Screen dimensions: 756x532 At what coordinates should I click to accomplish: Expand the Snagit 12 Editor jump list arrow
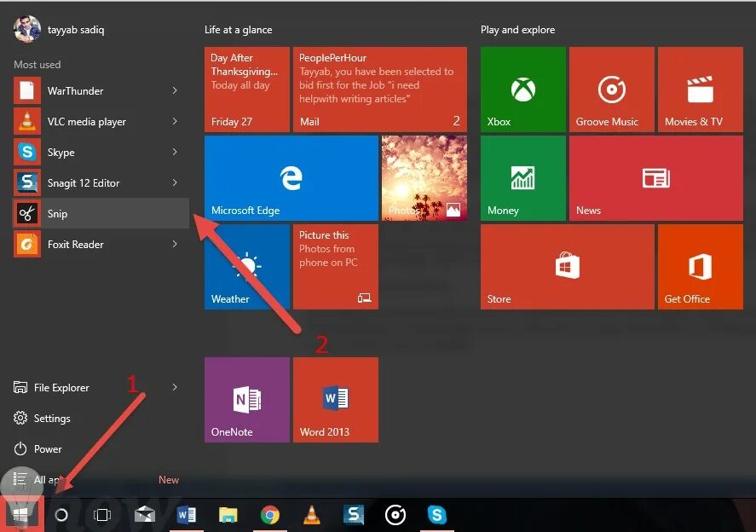click(175, 182)
